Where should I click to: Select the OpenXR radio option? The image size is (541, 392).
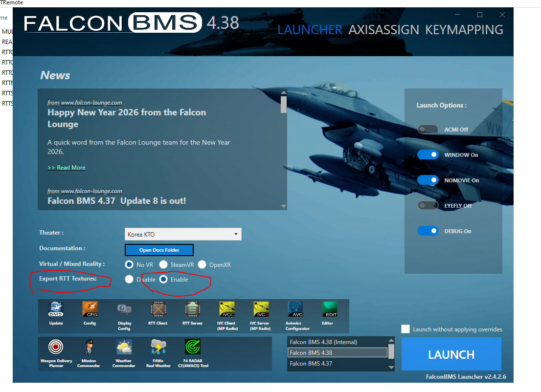pyautogui.click(x=202, y=264)
